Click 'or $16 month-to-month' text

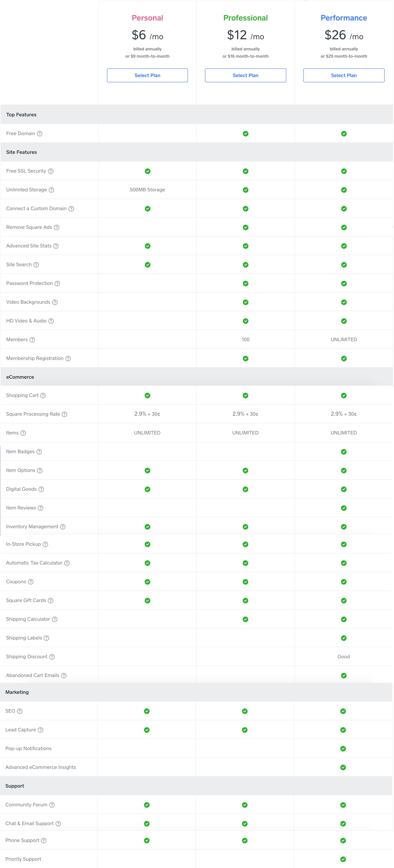245,56
